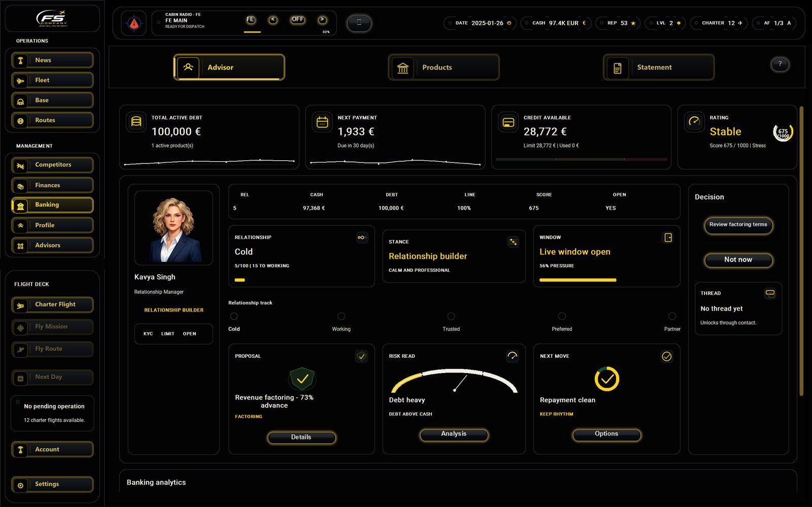Go to previous cabin radio channel arrow
Viewport: 812px width, 507px height.
[x=273, y=20]
